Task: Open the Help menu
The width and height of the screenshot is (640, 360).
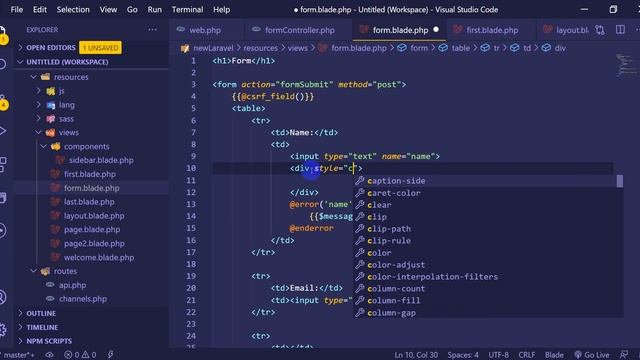Action: tap(221, 9)
